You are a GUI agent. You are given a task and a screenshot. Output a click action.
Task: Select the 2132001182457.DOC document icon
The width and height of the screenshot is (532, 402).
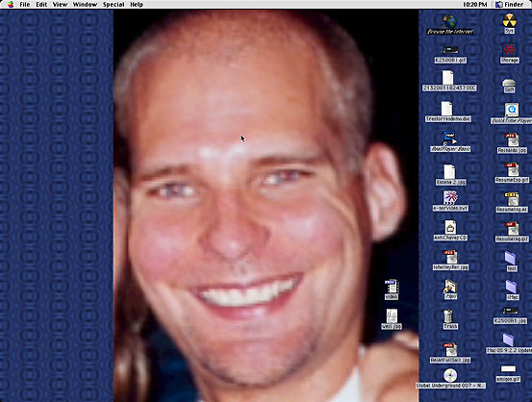pyautogui.click(x=448, y=77)
